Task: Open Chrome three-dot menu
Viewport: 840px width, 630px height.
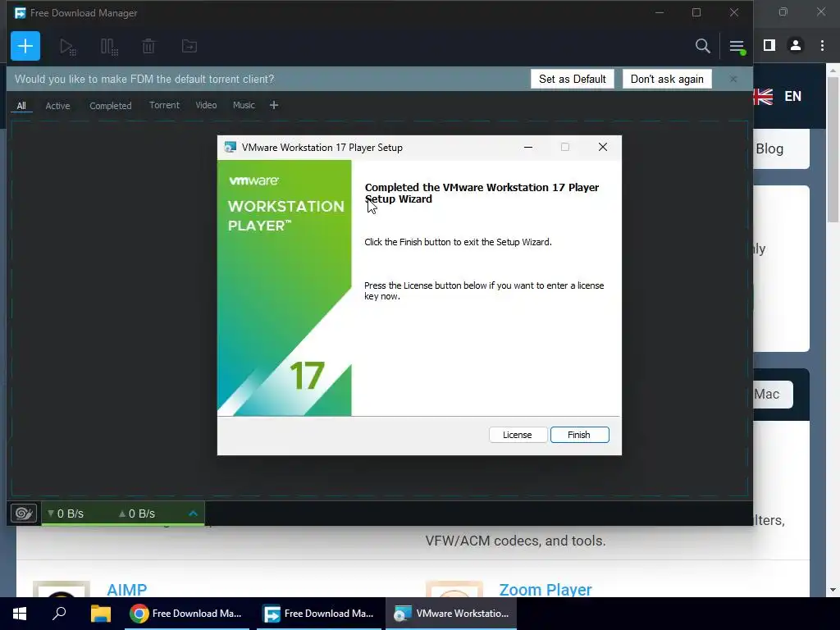Action: (822, 46)
